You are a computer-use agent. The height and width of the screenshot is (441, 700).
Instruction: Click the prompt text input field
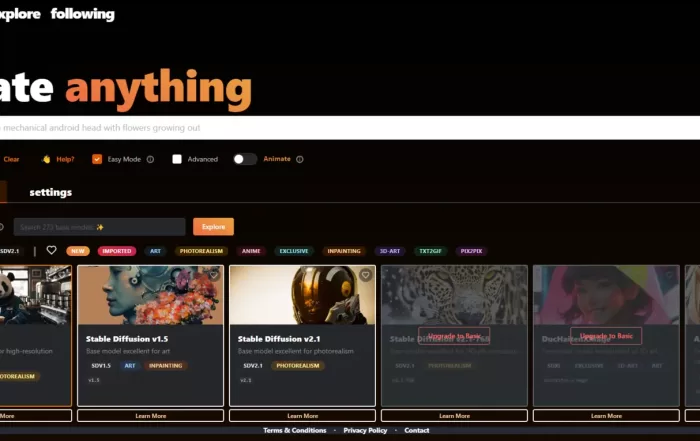point(350,128)
